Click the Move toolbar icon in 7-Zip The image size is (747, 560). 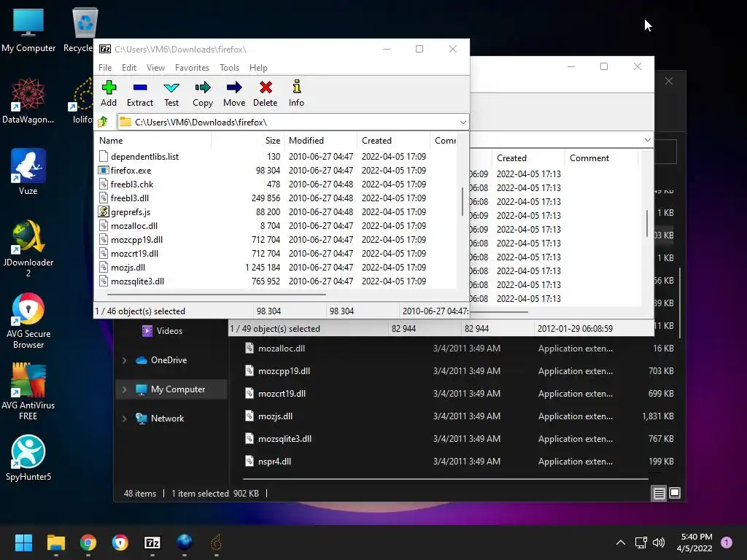(234, 93)
